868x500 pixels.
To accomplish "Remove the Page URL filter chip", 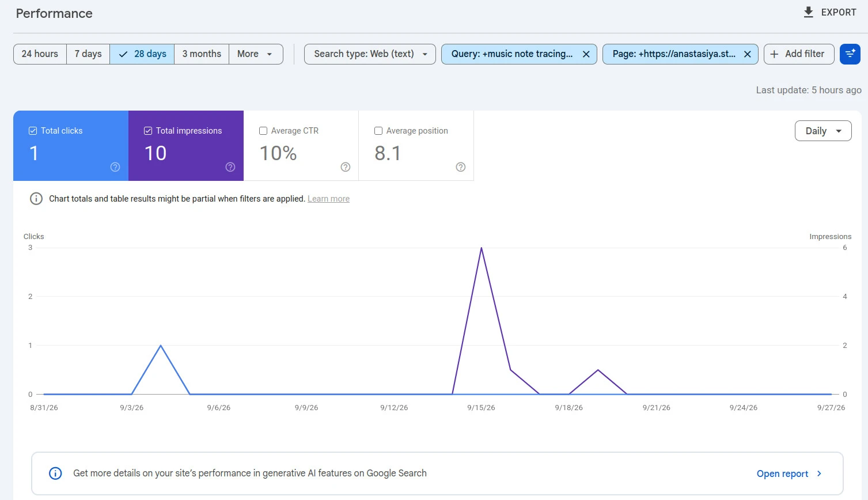I will pyautogui.click(x=748, y=54).
